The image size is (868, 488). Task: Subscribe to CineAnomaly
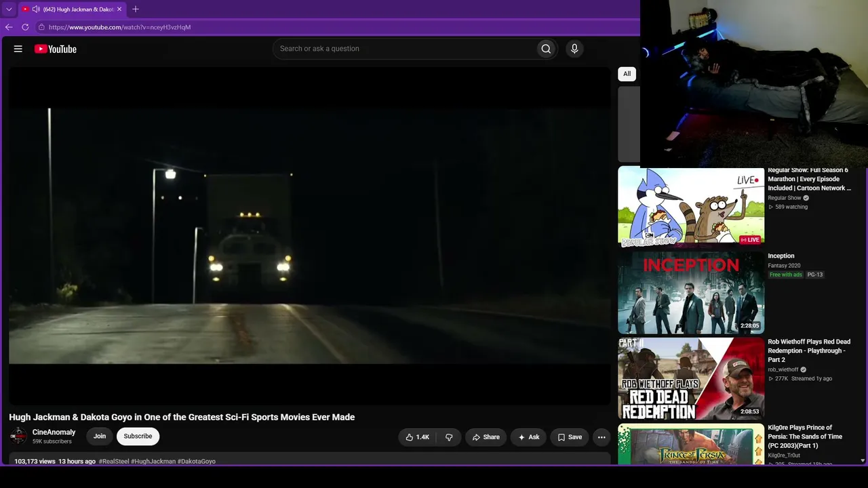click(x=138, y=436)
